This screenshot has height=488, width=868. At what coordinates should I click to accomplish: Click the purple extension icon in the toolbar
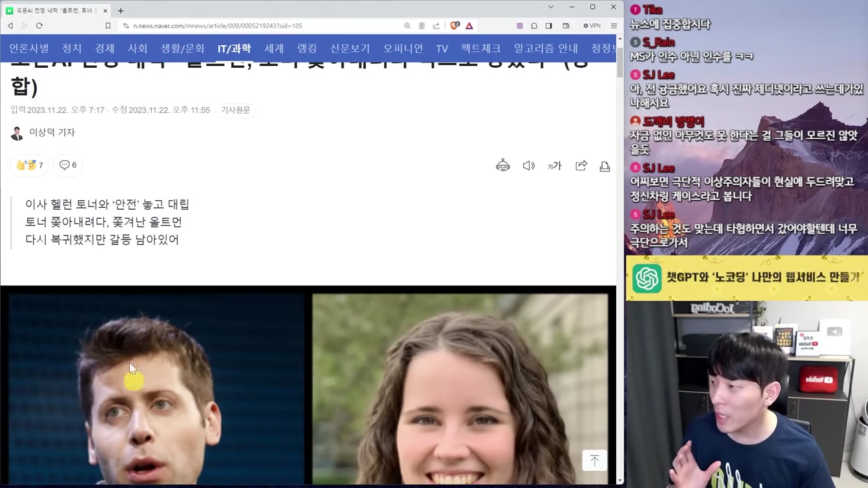pos(519,26)
